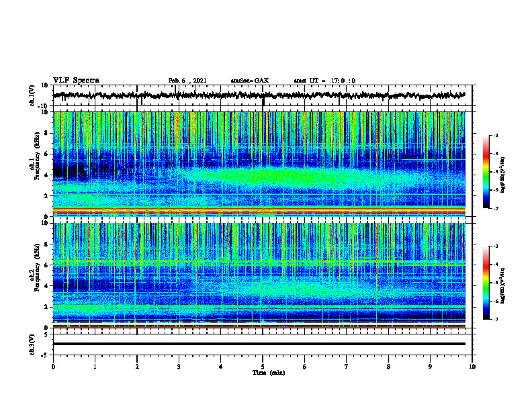
Task: Click time axis tick label "8"
Action: 388,367
